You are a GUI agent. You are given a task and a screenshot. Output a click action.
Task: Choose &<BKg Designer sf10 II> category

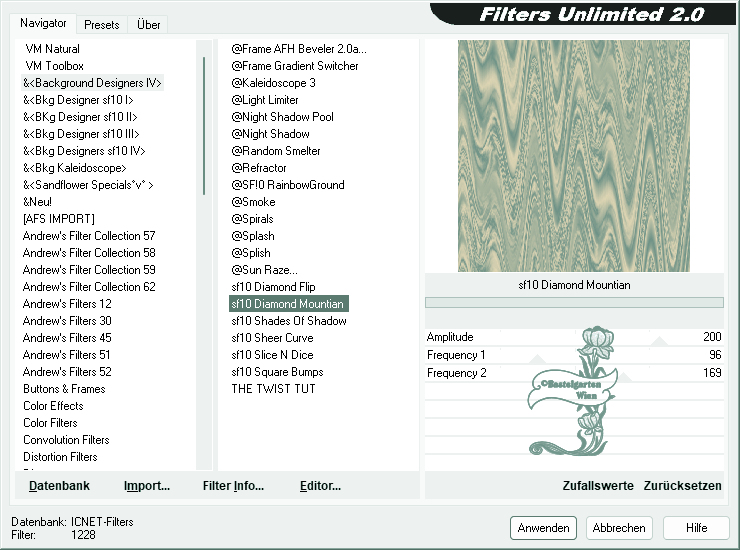(x=80, y=117)
